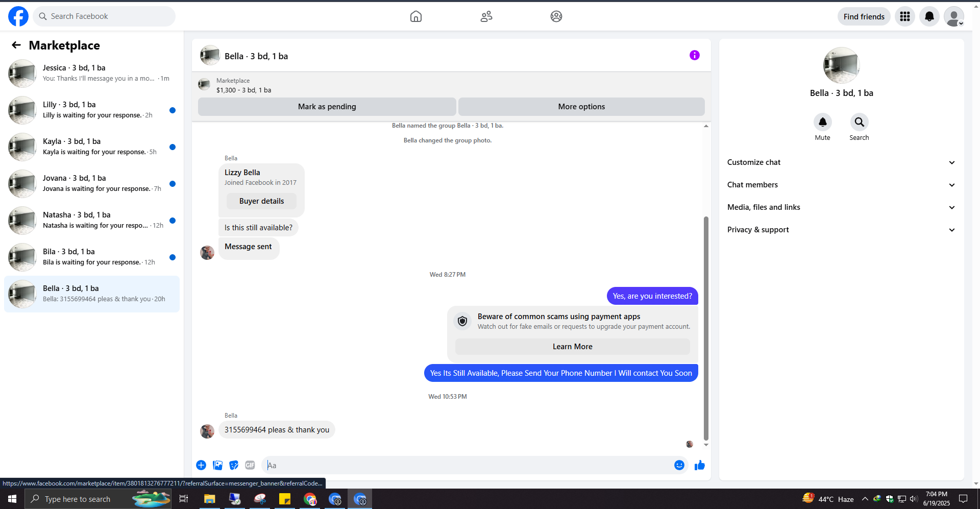
Task: Click the 'Message sent' bubble
Action: coord(249,248)
